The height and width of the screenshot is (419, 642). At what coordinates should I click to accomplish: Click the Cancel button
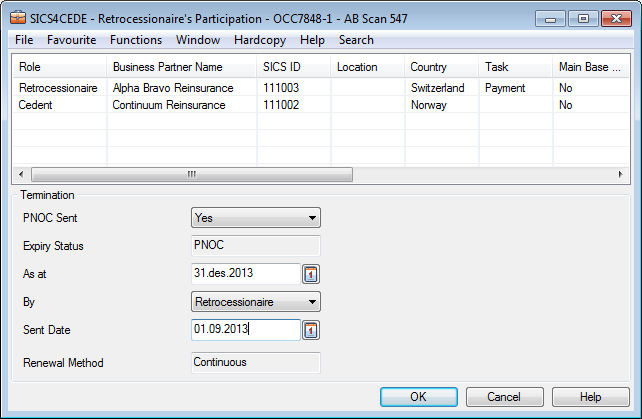[x=505, y=397]
